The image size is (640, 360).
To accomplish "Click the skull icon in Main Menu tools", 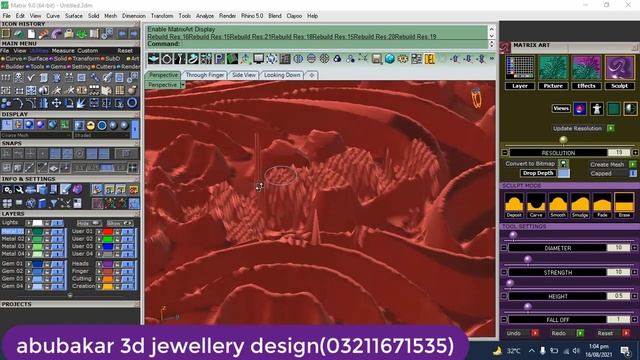I will (x=18, y=78).
